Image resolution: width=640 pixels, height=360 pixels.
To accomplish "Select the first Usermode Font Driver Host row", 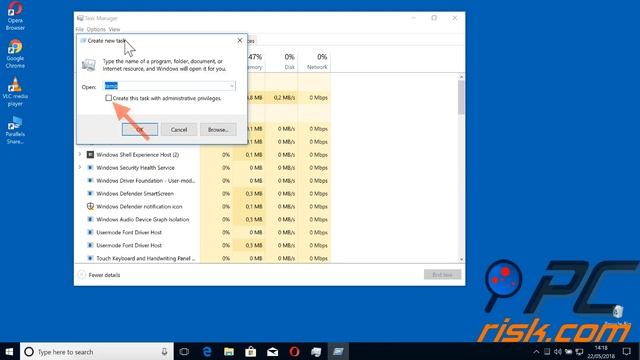I will [203, 232].
